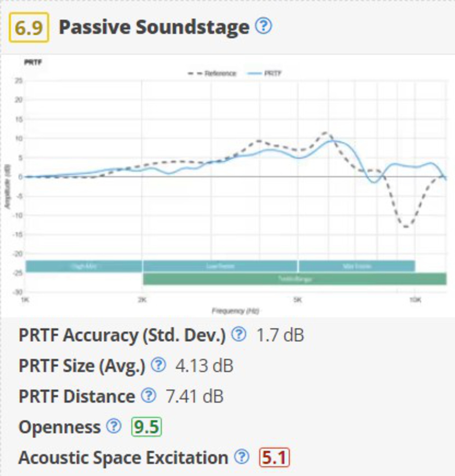Click the Mid-Treble frequency band bar
Image resolution: width=455 pixels, height=476 pixels.
click(357, 266)
